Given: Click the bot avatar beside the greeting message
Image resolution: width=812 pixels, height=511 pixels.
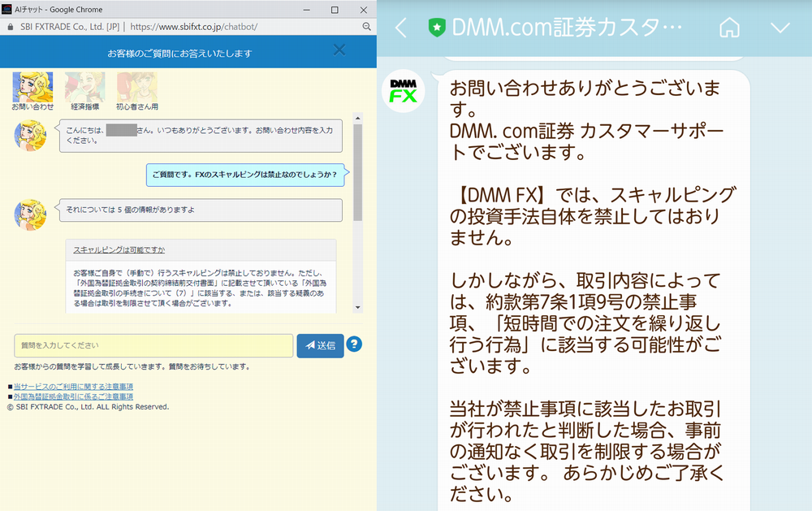Looking at the screenshot, I should coord(30,135).
